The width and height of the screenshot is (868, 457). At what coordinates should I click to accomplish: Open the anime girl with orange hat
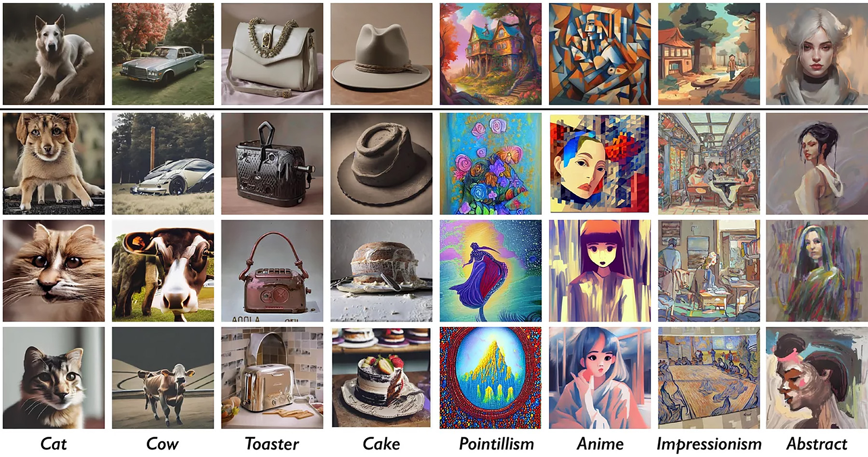pyautogui.click(x=600, y=271)
